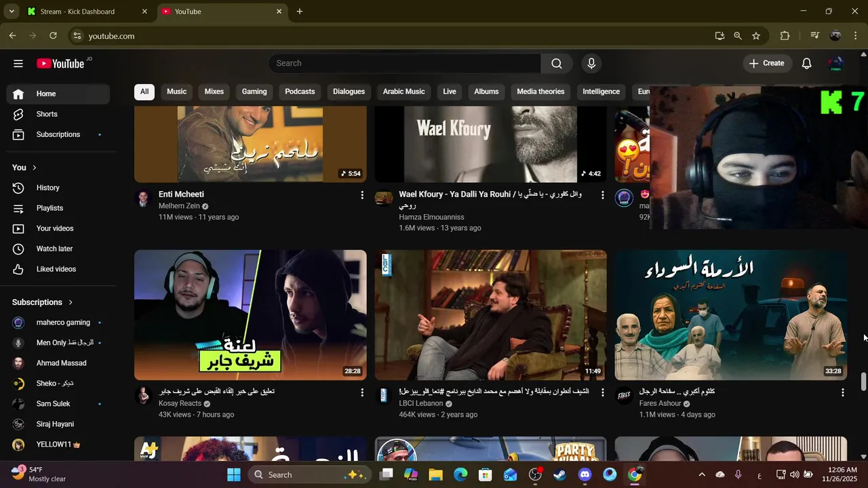Open Chrome three-dot menu
This screenshot has height=488, width=868.
[856, 36]
